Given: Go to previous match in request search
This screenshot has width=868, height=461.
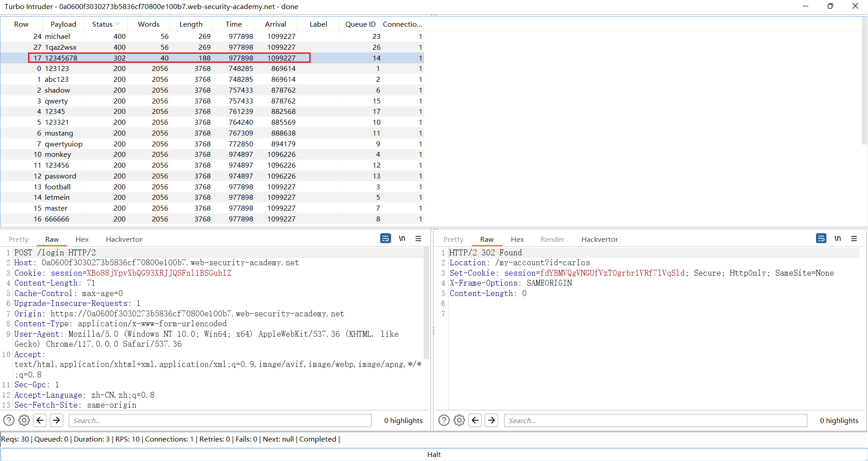Looking at the screenshot, I should coord(40,420).
